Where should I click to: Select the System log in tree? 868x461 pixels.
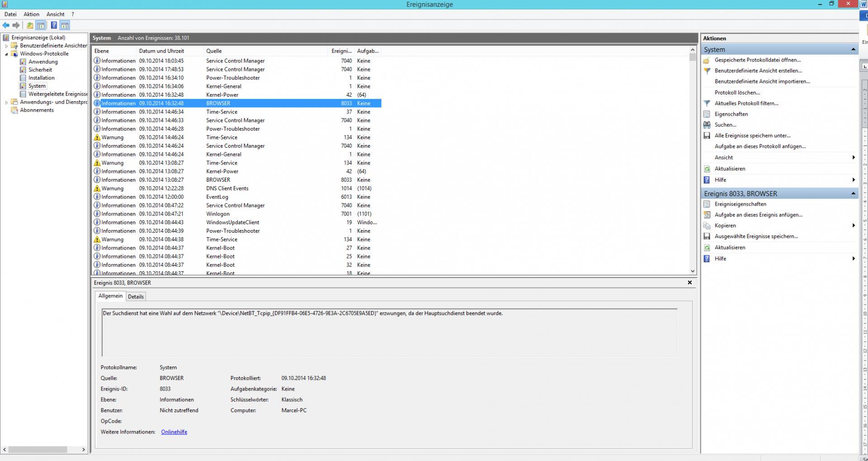(37, 86)
